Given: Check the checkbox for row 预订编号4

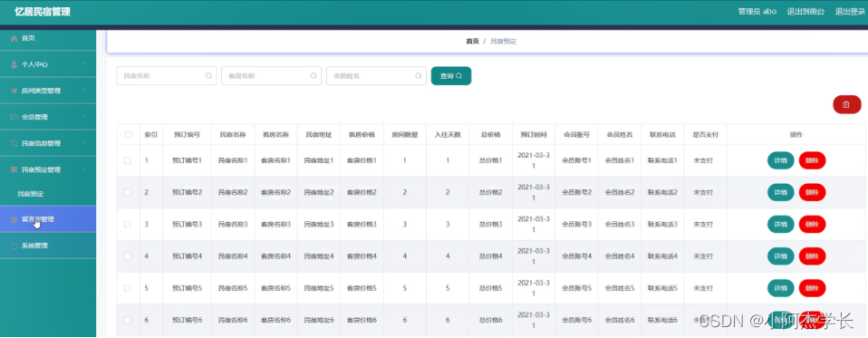Looking at the screenshot, I should click(x=128, y=256).
